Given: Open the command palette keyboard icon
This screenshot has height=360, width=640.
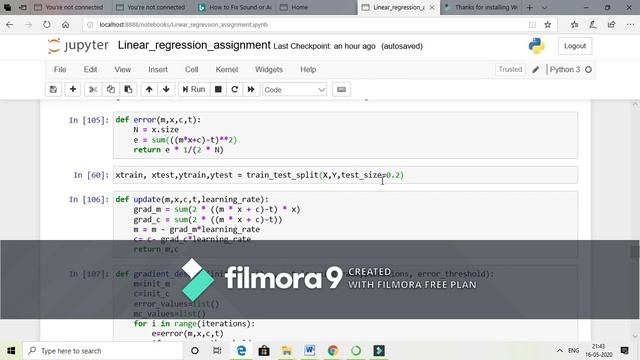Looking at the screenshot, I should tap(342, 89).
